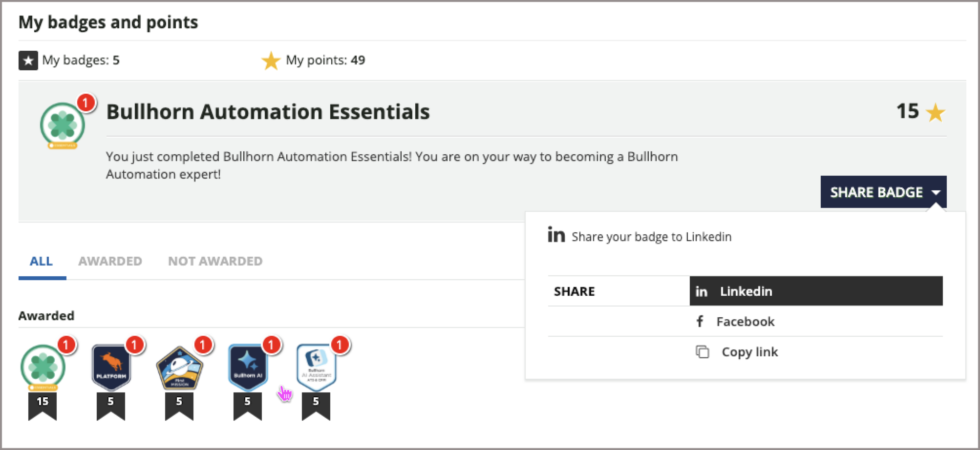Switch to the AWARDED tab
Viewport: 980px width, 450px height.
coord(110,261)
